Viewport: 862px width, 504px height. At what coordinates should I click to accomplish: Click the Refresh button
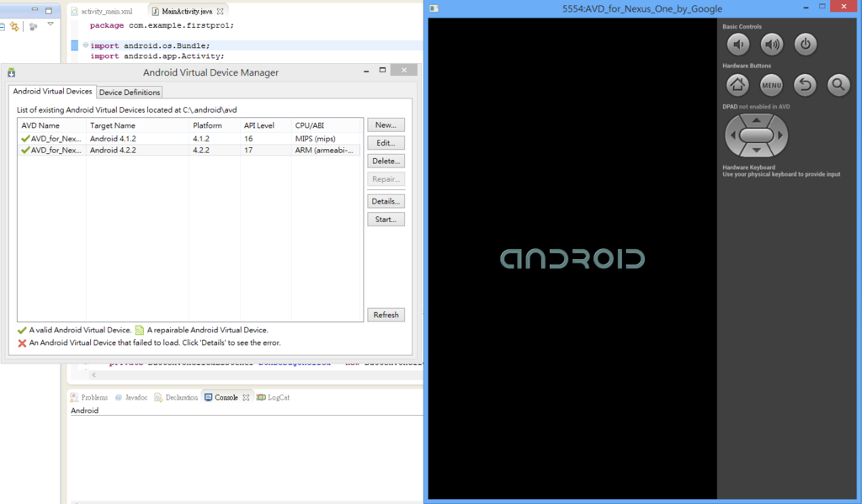pyautogui.click(x=386, y=315)
